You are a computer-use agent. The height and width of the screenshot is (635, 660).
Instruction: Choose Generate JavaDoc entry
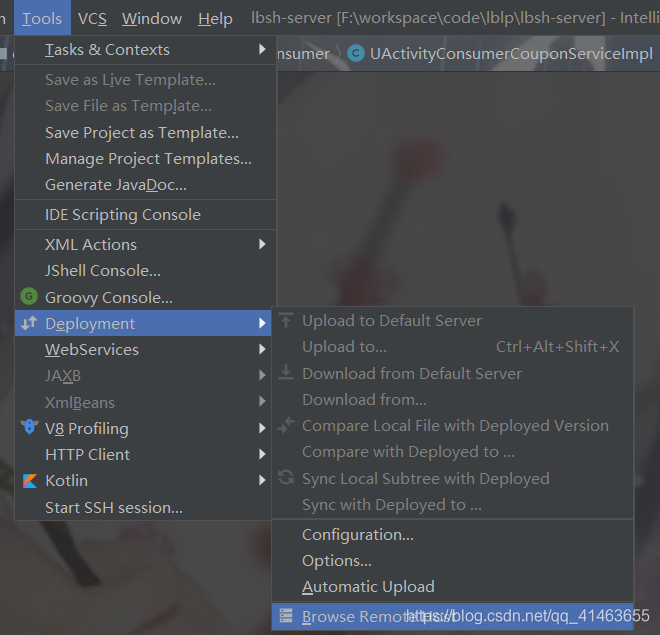click(145, 185)
